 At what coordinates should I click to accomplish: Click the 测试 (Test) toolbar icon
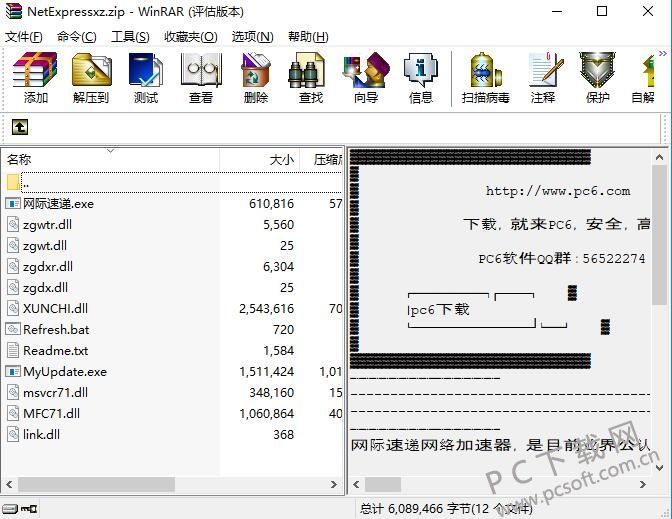tap(146, 78)
